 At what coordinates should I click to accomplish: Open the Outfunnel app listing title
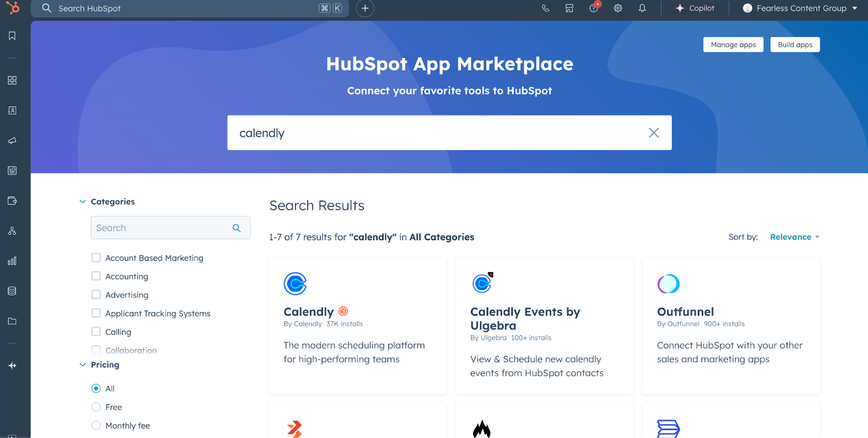[685, 312]
